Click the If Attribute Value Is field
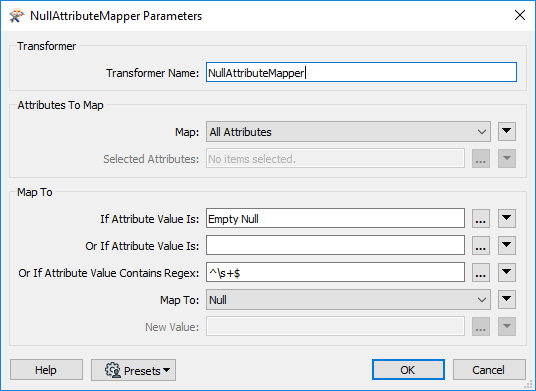The image size is (536, 391). point(335,218)
